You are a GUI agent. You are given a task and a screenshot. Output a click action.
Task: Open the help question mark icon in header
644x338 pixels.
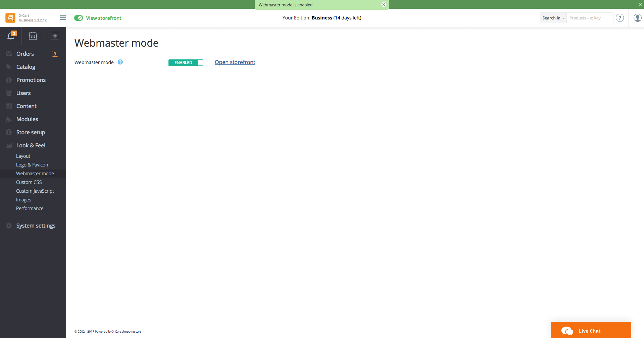620,18
